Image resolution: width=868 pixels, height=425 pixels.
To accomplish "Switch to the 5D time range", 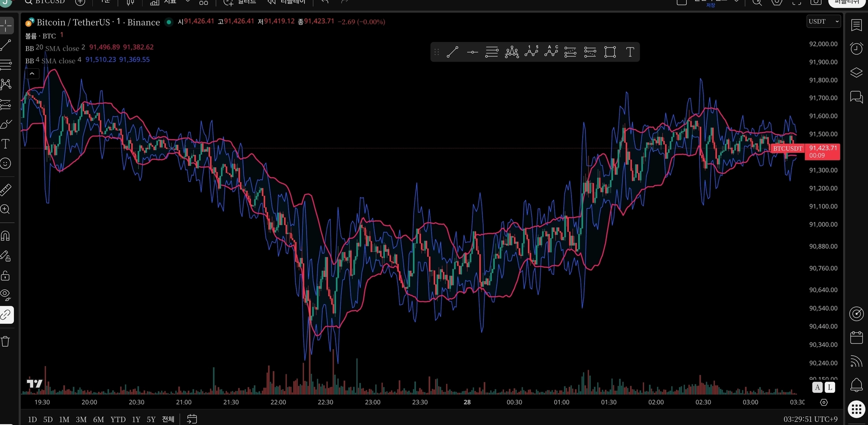I will pyautogui.click(x=48, y=420).
